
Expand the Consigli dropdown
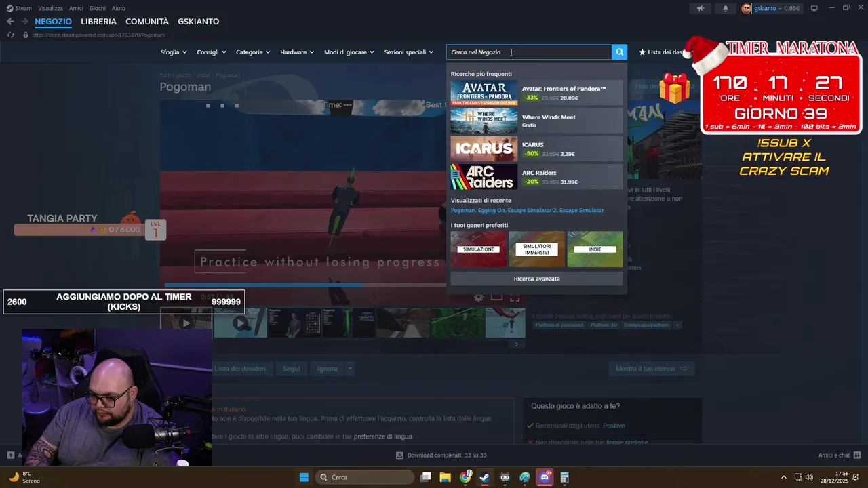point(211,52)
